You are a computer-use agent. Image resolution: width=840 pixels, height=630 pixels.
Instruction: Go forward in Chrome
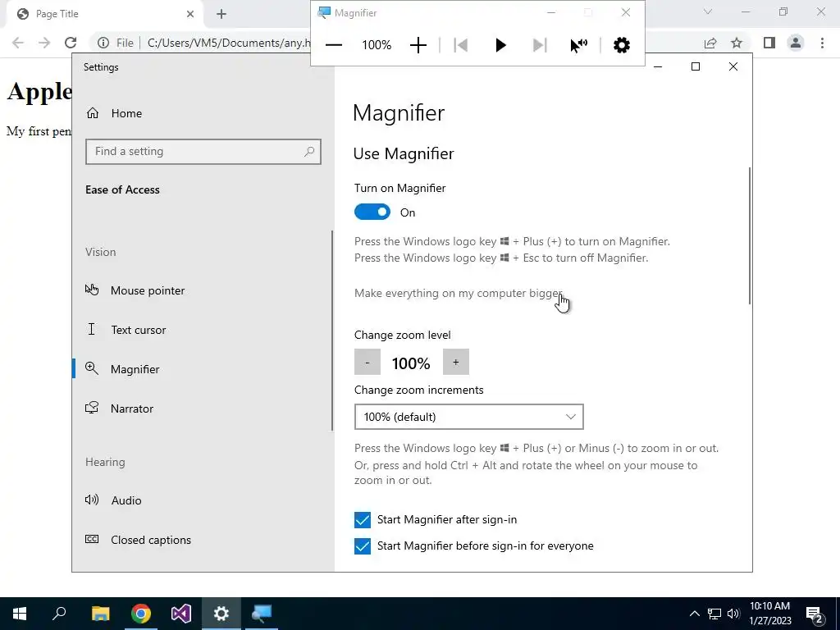pyautogui.click(x=44, y=43)
